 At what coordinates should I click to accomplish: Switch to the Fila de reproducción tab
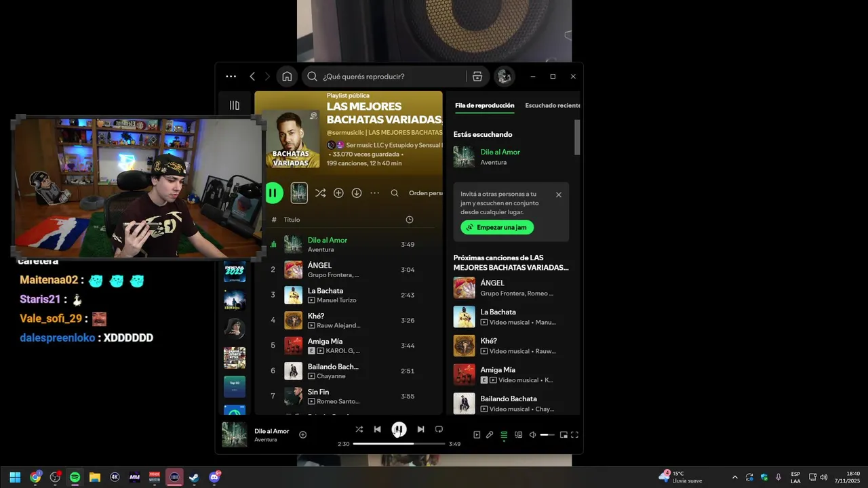(484, 106)
